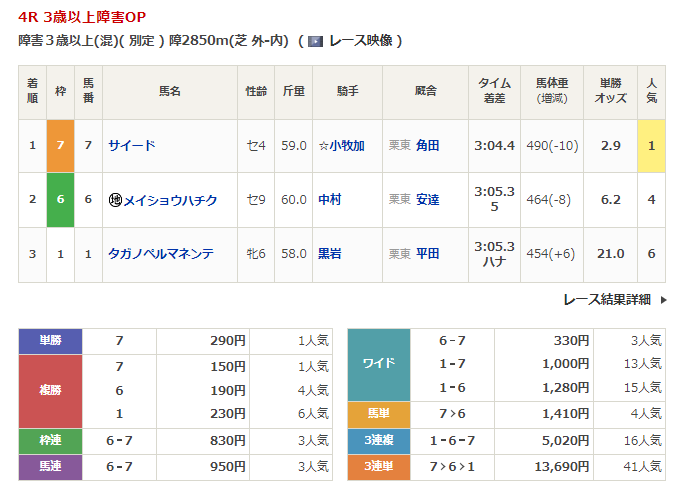Select jockey 中村 link
687x489 pixels.
tap(330, 200)
